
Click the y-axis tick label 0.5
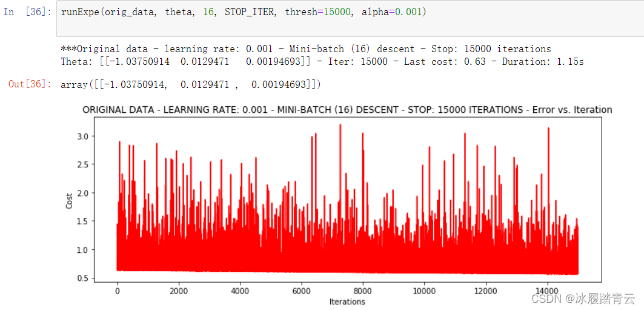[x=84, y=278]
